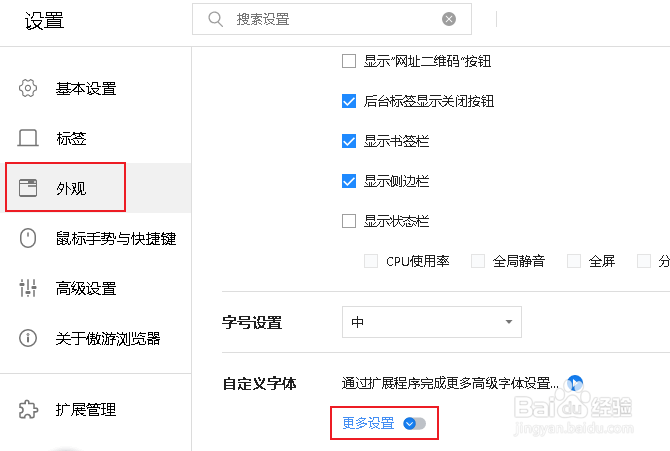Click the gear icon for 基本设置

[28, 88]
